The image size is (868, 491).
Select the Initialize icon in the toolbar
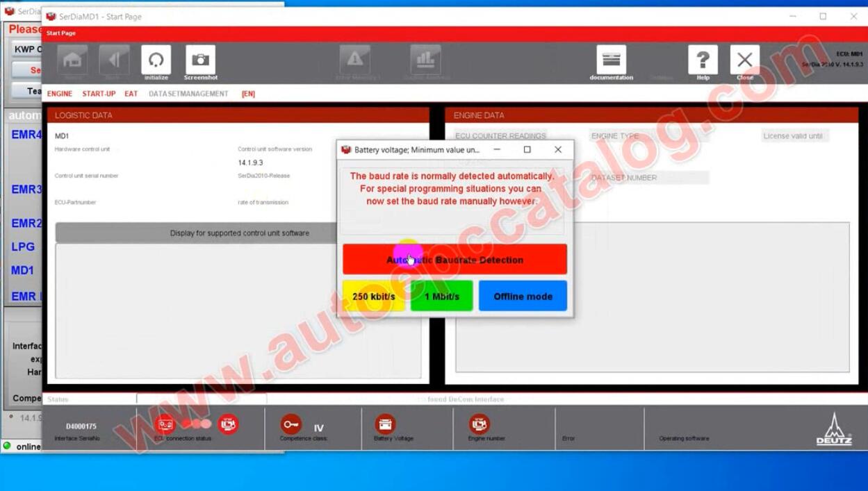pyautogui.click(x=156, y=60)
